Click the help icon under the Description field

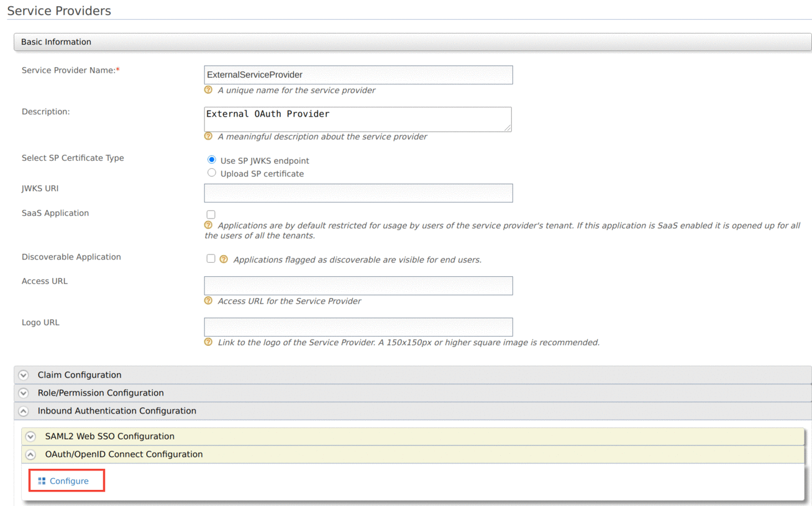pos(208,137)
